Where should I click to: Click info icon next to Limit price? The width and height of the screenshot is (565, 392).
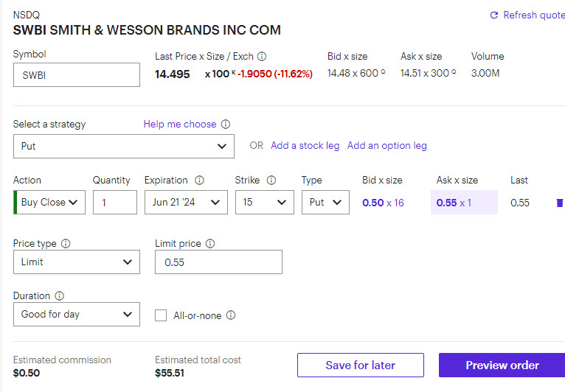pyautogui.click(x=210, y=243)
